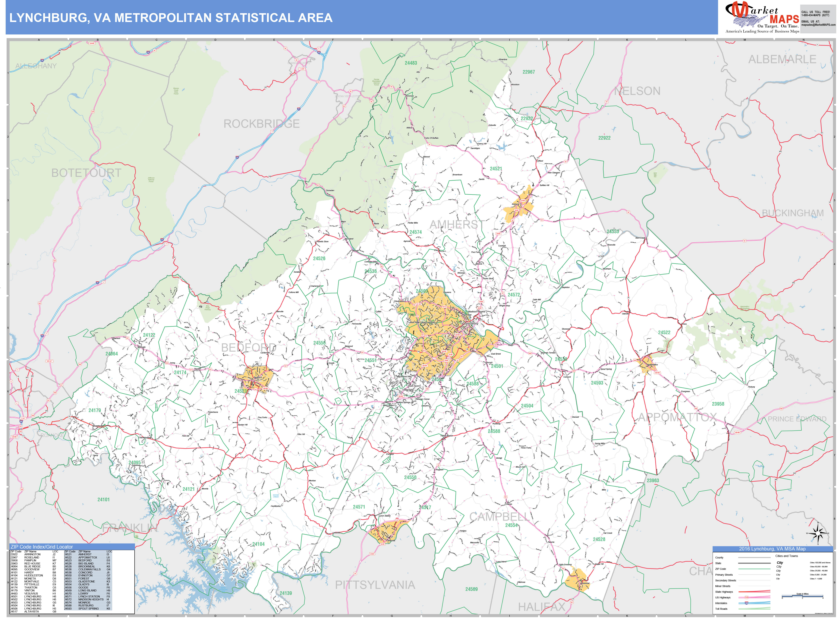The width and height of the screenshot is (840, 618).
Task: Click the FRANKLIN county label on the map
Action: (130, 528)
